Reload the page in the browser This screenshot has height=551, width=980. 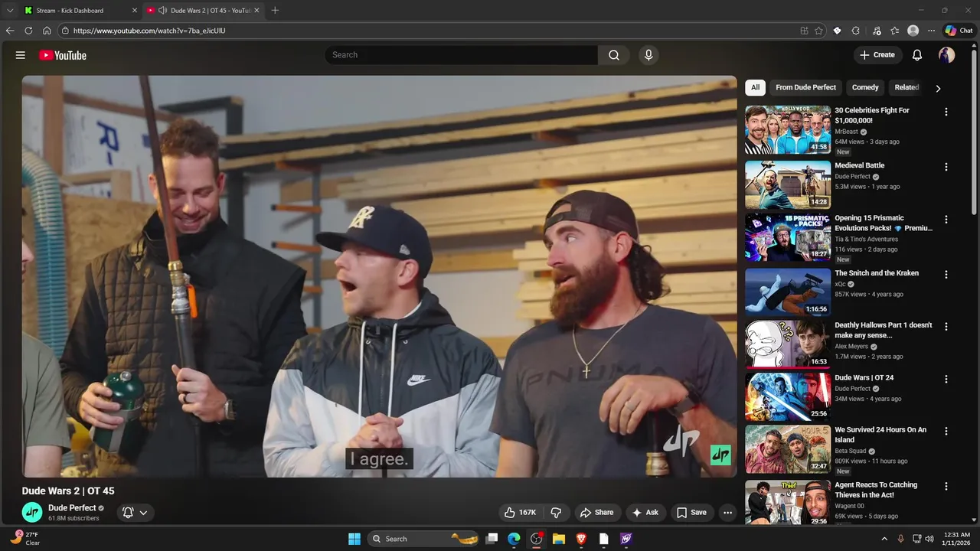[28, 31]
